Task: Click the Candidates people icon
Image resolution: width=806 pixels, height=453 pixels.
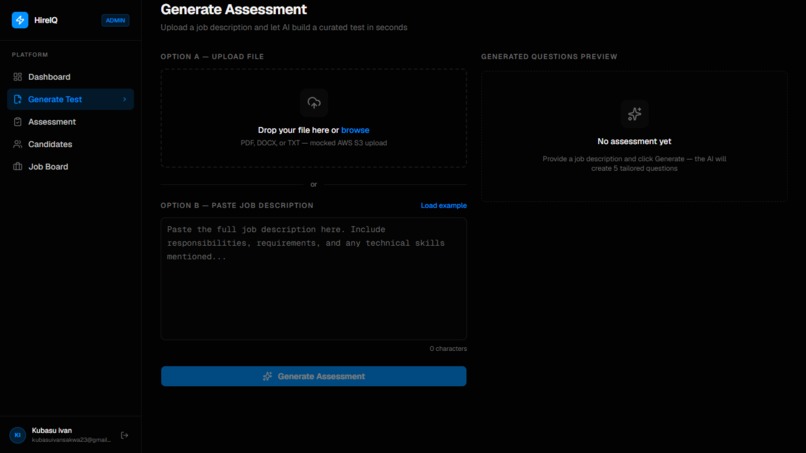Action: pyautogui.click(x=17, y=144)
